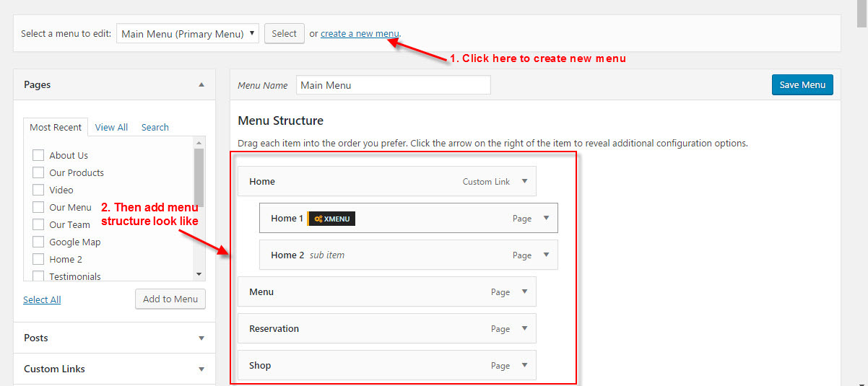Viewport: 868px width, 386px height.
Task: Open the Search tab in Pages
Action: click(x=155, y=127)
